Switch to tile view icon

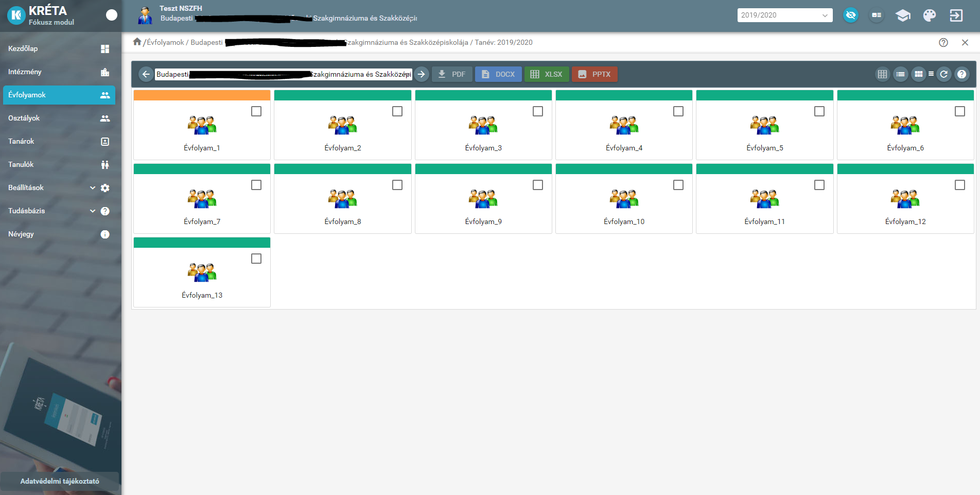pyautogui.click(x=918, y=74)
